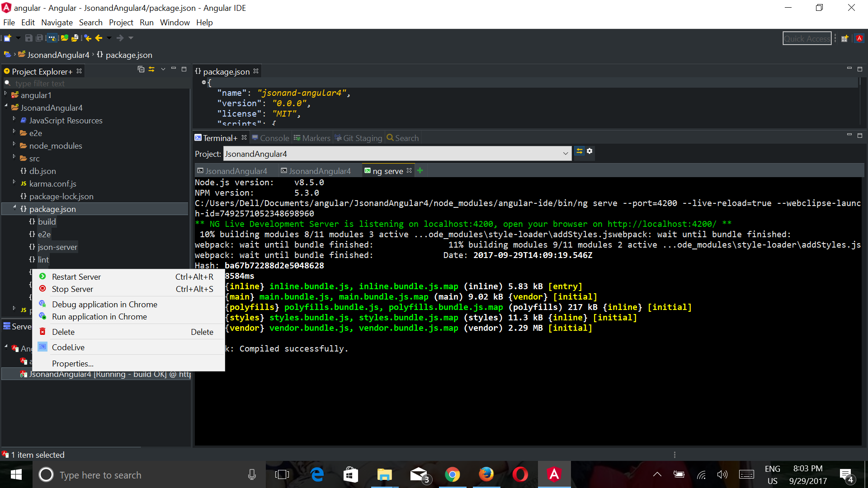Click the Save All toolbar icon
This screenshot has height=488, width=868.
[40, 38]
